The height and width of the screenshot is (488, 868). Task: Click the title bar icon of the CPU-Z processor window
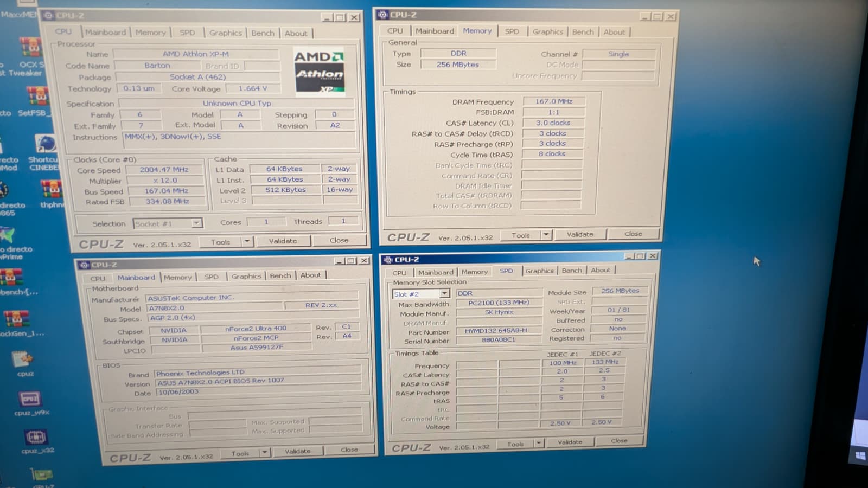point(48,16)
